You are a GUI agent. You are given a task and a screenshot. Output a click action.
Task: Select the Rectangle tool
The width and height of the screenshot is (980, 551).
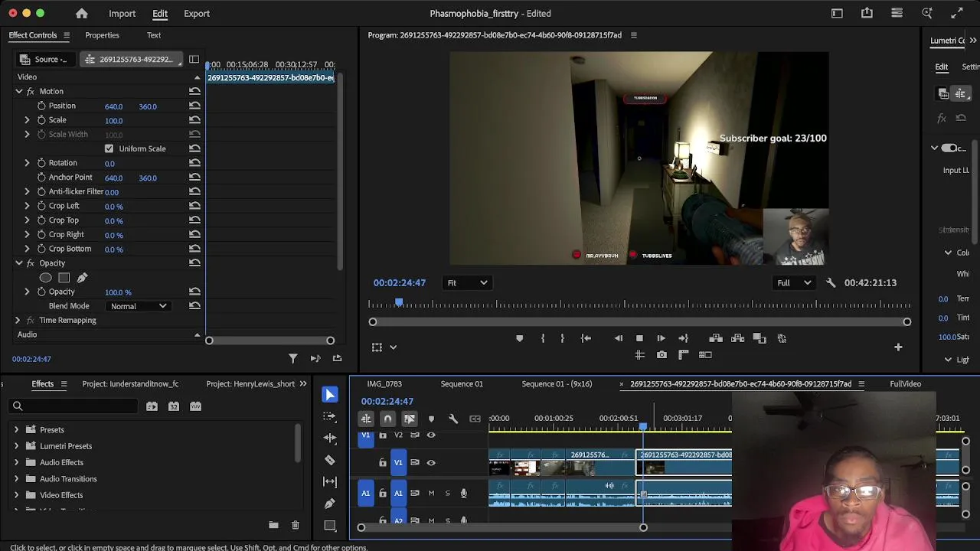(330, 526)
